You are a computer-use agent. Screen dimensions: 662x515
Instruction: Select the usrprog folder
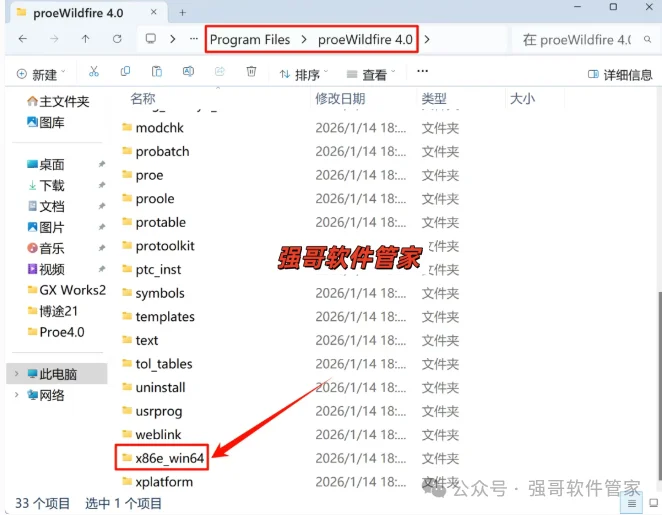click(152, 411)
